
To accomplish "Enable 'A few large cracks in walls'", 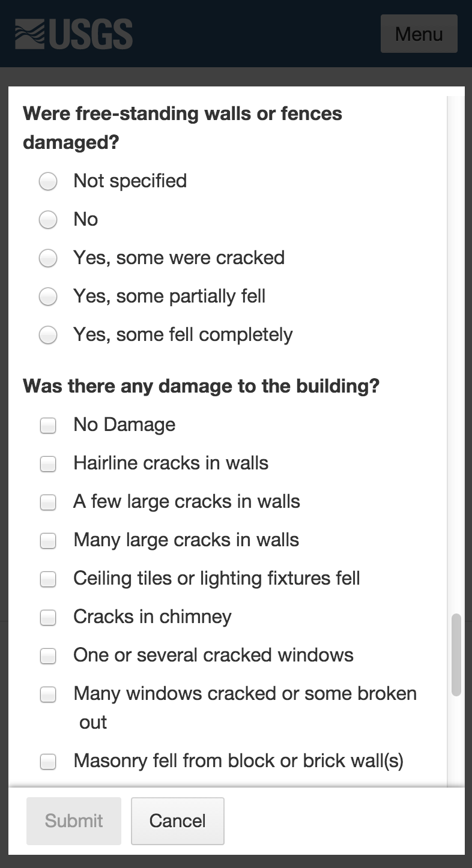I will tap(48, 502).
